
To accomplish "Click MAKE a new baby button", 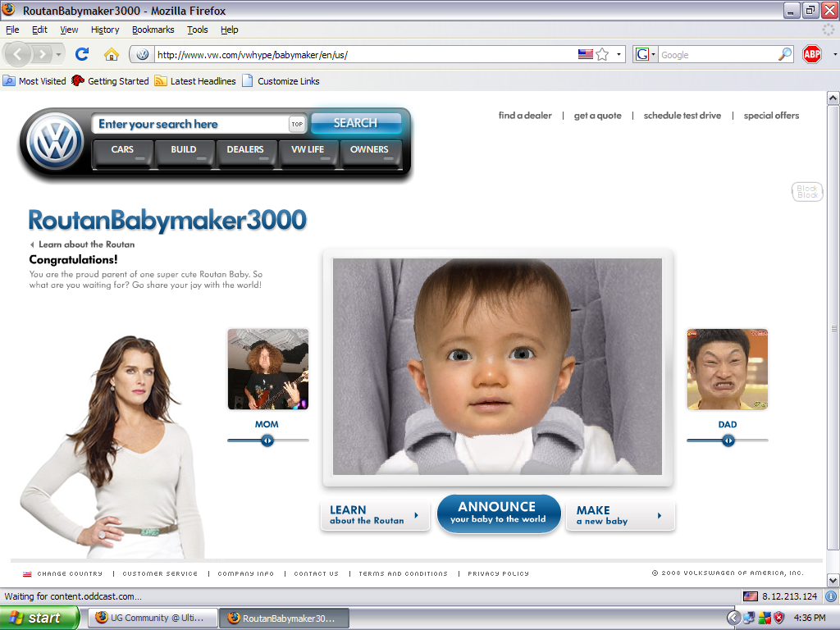I will click(x=620, y=515).
